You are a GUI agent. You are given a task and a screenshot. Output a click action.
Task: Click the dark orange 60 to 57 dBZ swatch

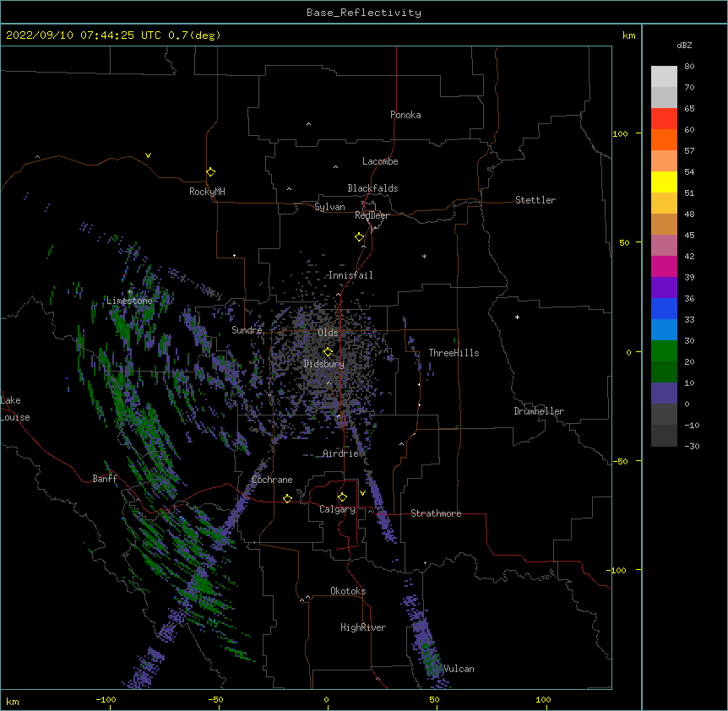(x=664, y=139)
